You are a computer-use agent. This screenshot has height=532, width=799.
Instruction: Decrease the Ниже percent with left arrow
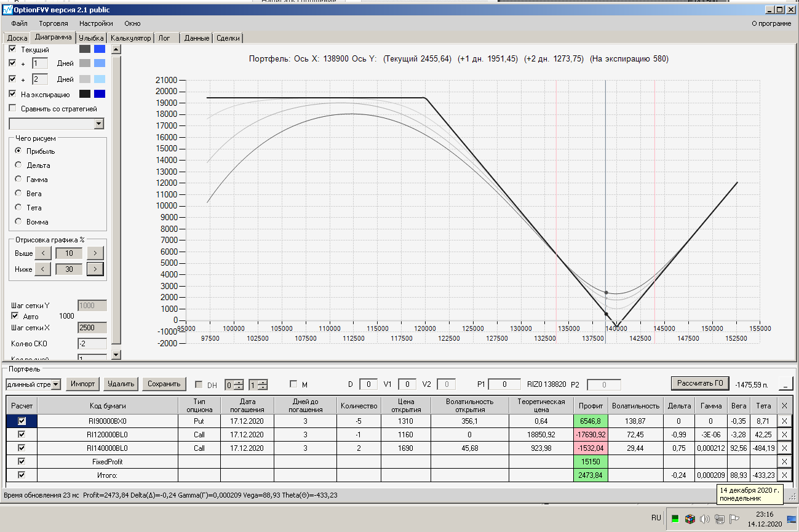[x=42, y=269]
